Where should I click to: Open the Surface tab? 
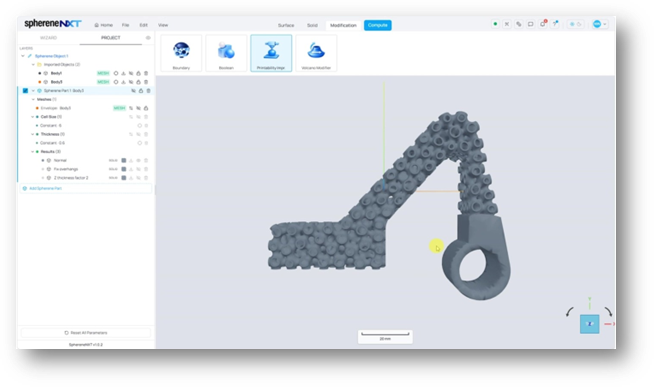(286, 25)
